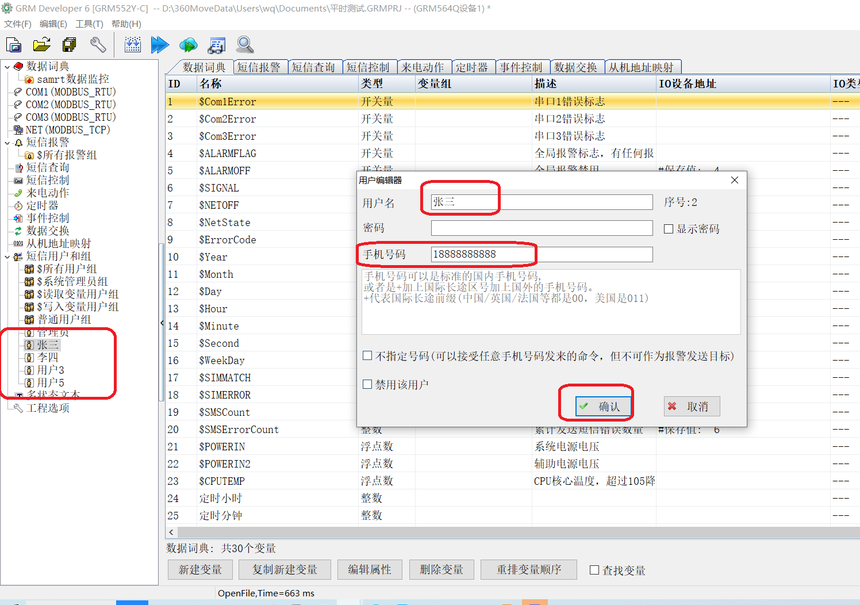The image size is (860, 605).
Task: Click the 取消 button in user editor
Action: [x=692, y=406]
